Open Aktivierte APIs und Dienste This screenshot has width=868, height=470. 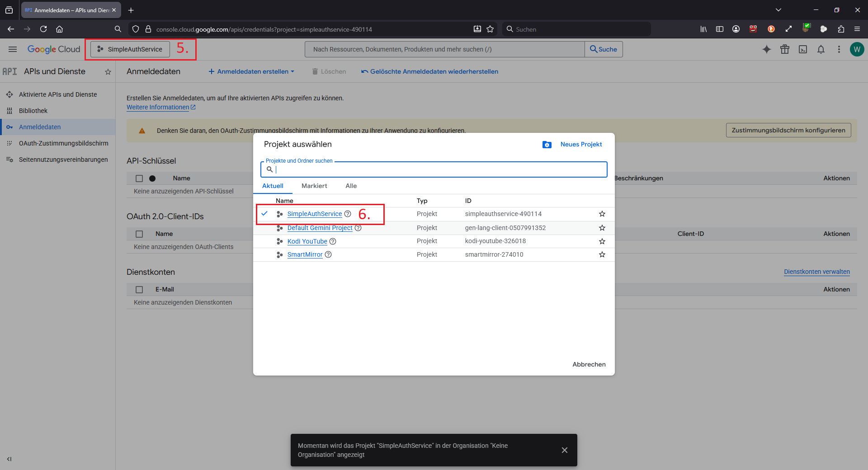[58, 94]
